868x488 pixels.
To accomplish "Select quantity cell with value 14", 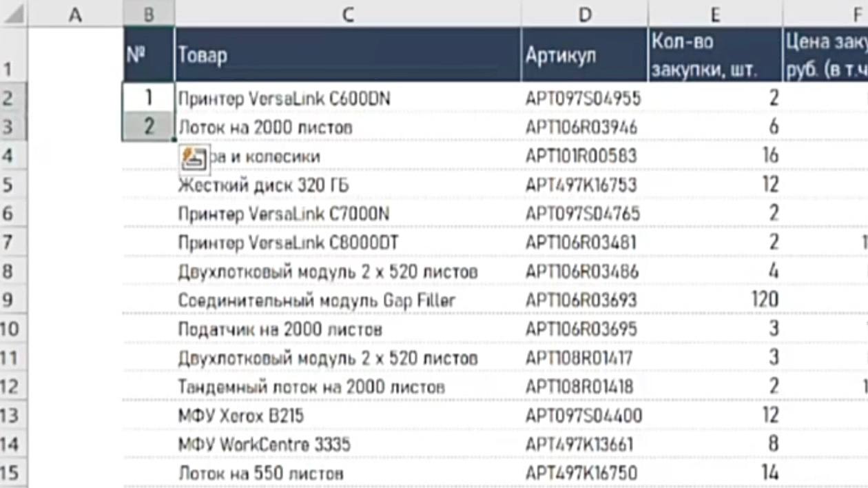I will click(x=716, y=473).
